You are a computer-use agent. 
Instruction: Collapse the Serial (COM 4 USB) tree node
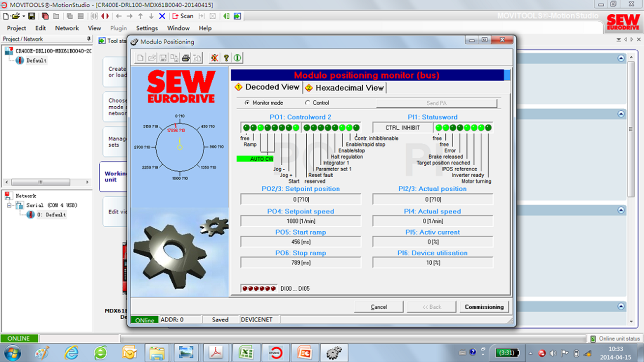(x=9, y=205)
